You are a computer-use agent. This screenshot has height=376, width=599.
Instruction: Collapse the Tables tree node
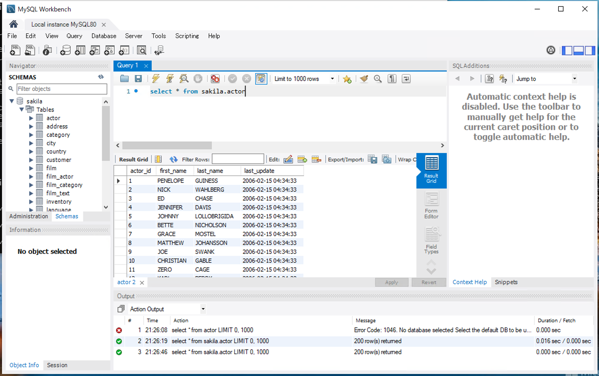[x=21, y=109]
